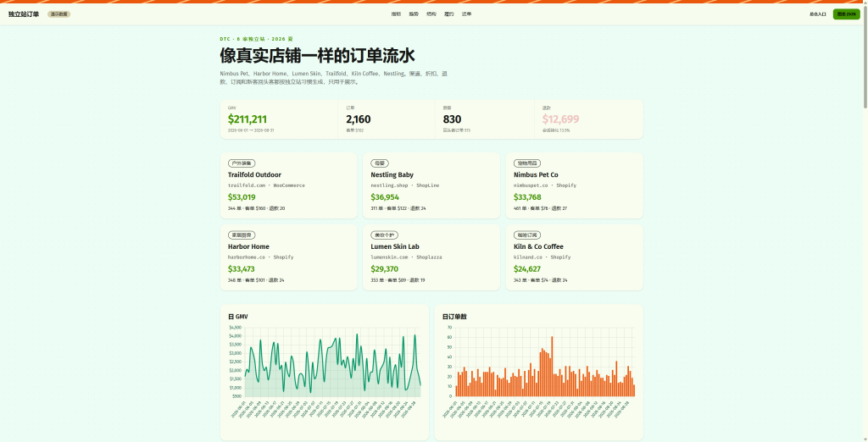Click Kiln & Co Coffee's GMV $24,627

tap(527, 269)
